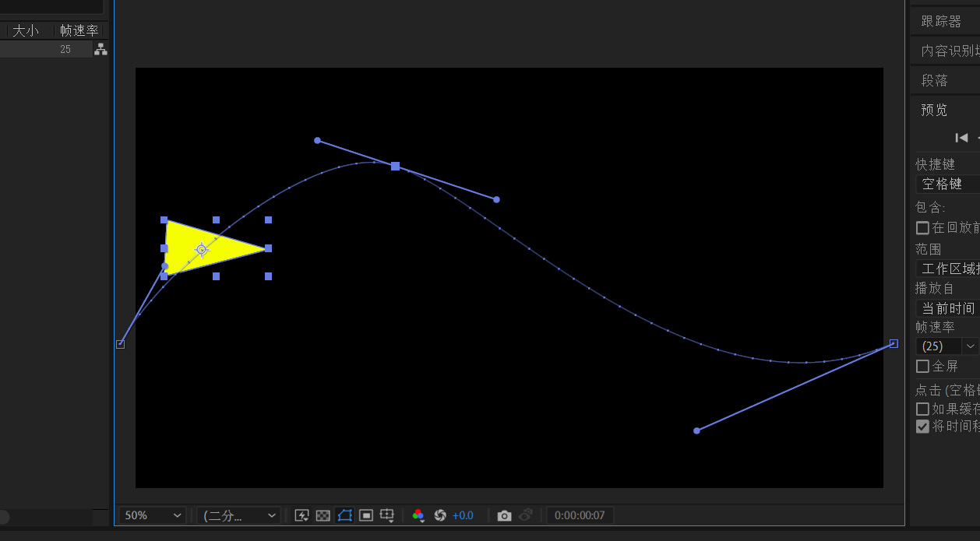Toggle fast previews icon in viewer bar

[x=302, y=515]
